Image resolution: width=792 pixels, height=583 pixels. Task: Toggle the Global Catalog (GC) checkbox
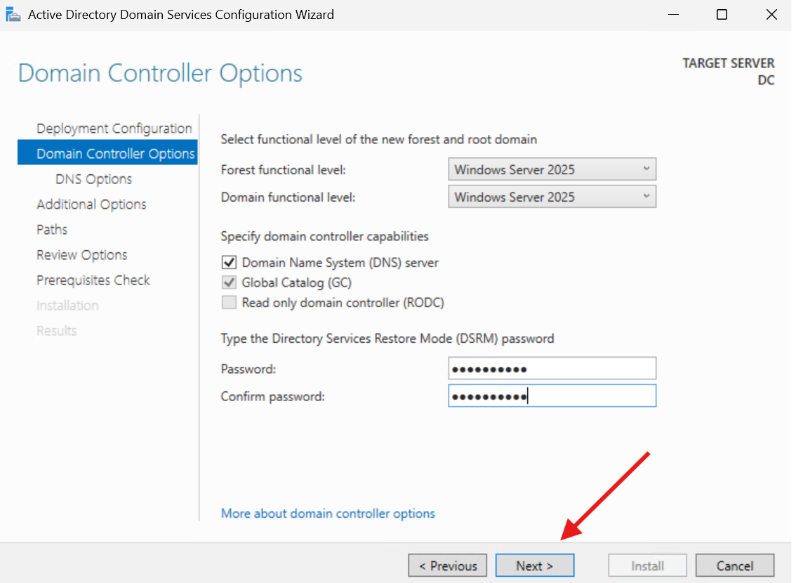coord(229,283)
